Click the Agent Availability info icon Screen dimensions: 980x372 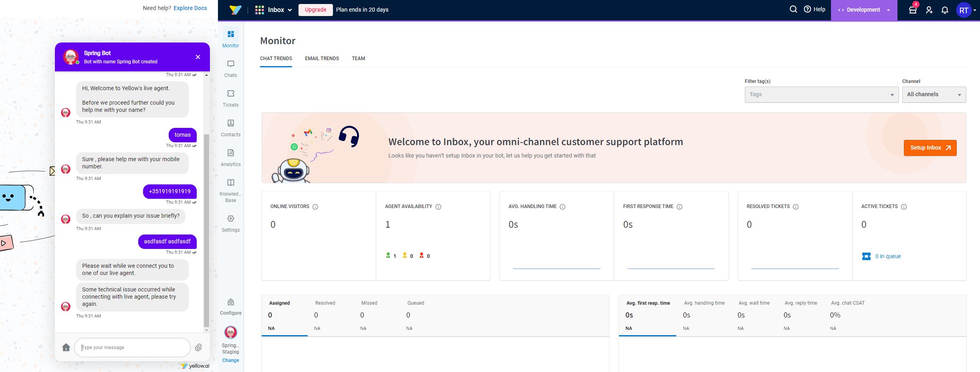coord(438,207)
